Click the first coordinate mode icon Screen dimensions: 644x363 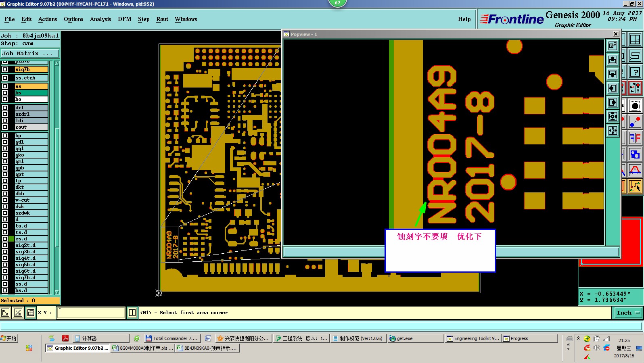tap(6, 313)
